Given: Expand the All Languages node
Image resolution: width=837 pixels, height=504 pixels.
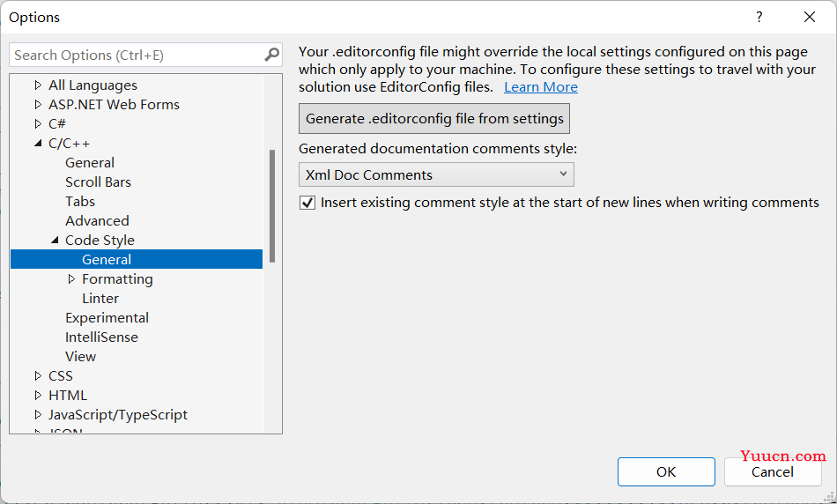Looking at the screenshot, I should 38,85.
